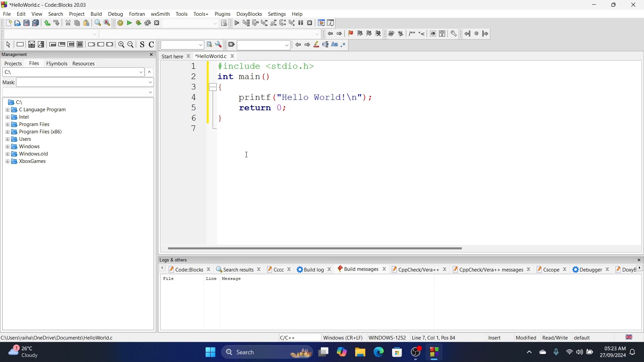Click the Abort build icon
644x362 pixels.
[x=157, y=23]
